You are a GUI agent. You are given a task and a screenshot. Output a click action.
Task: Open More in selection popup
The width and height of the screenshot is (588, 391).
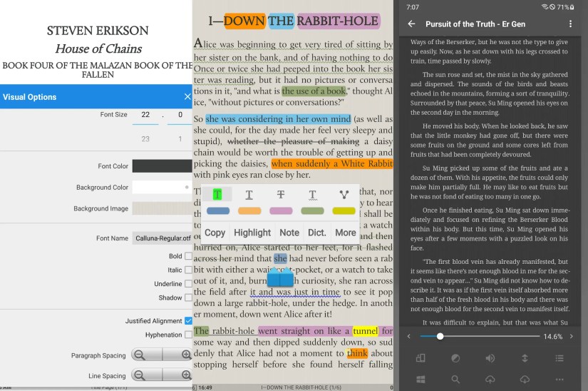pos(346,233)
